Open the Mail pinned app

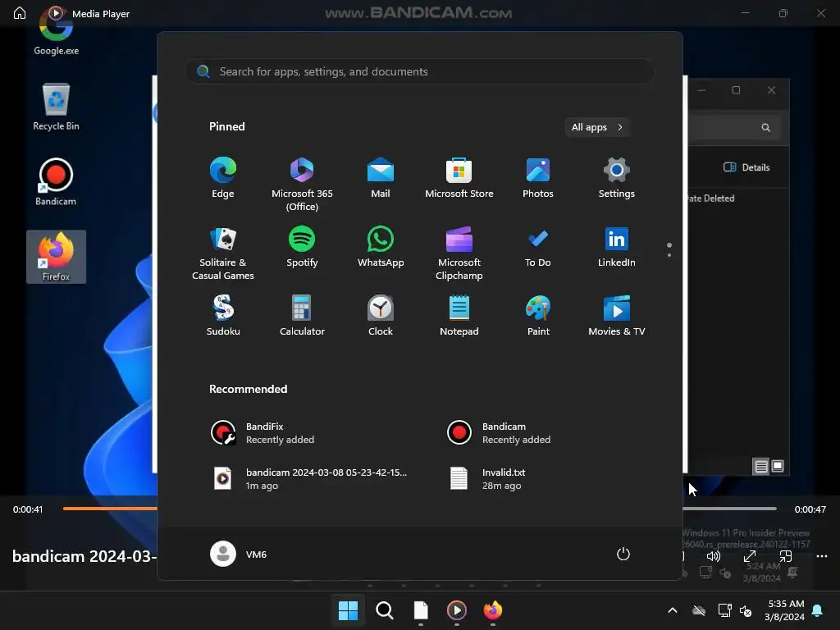(381, 178)
